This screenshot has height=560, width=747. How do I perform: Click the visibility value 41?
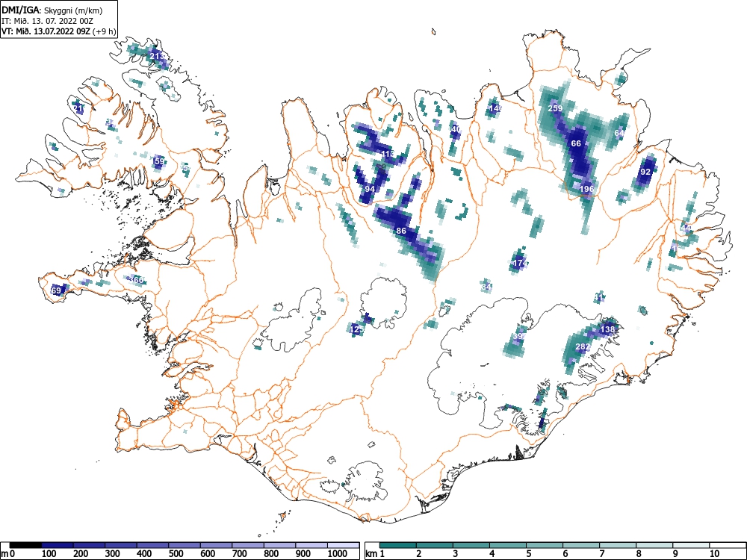coord(599,298)
